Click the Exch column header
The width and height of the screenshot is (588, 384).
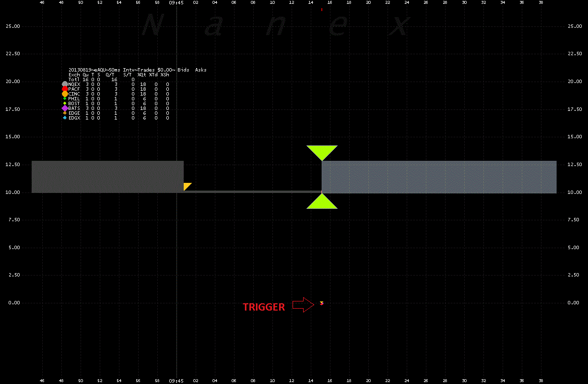click(74, 74)
